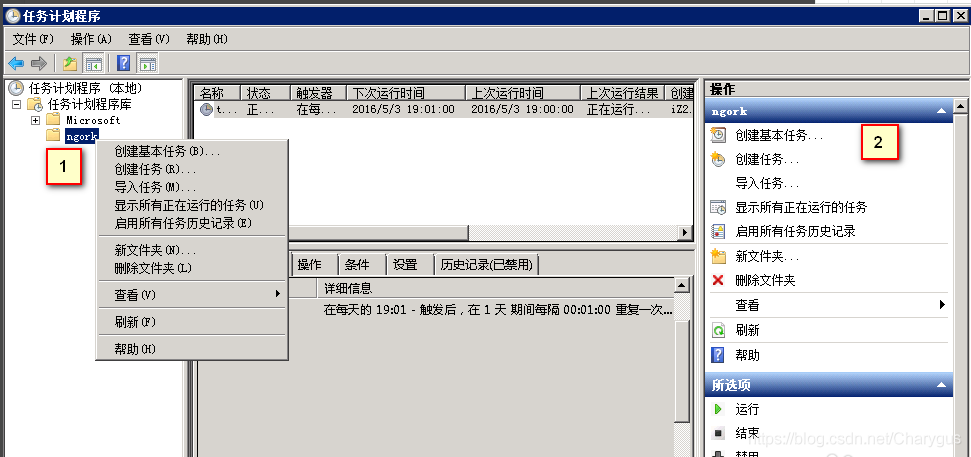Click the ngork folder icon in tree
Image resolution: width=971 pixels, height=457 pixels.
(x=54, y=135)
